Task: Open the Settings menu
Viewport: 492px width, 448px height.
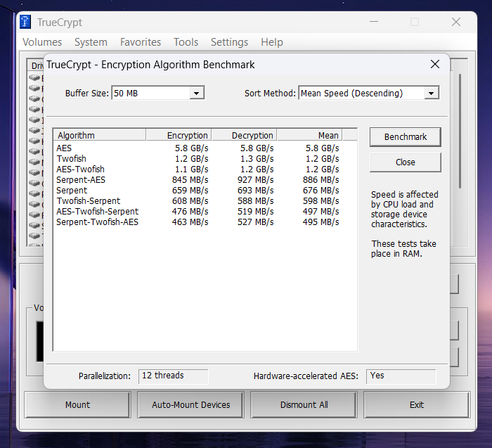Action: (x=229, y=42)
